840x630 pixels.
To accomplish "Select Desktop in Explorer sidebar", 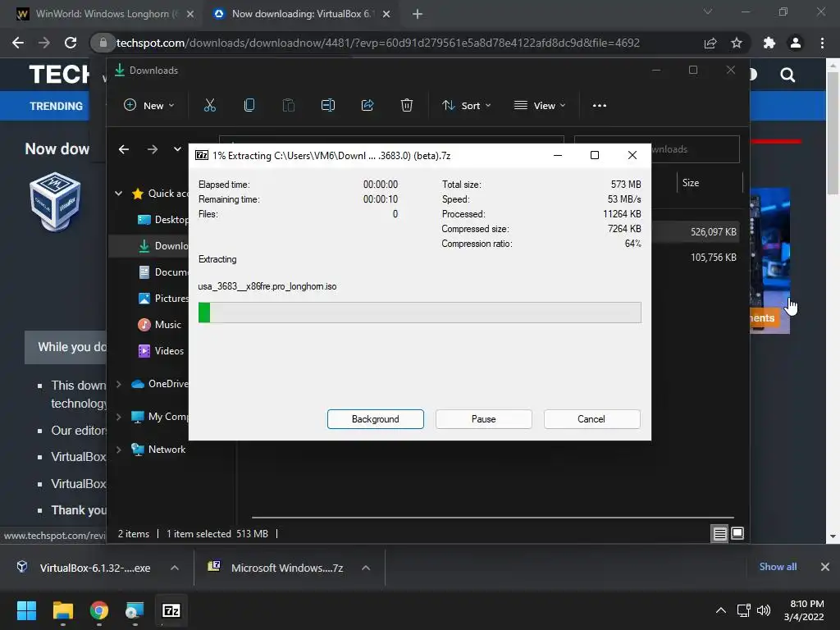I will 163,220.
